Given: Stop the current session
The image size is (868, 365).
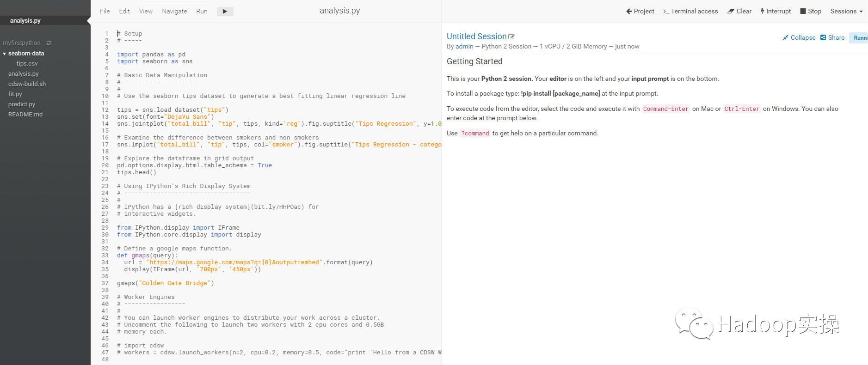Looking at the screenshot, I should click(810, 12).
